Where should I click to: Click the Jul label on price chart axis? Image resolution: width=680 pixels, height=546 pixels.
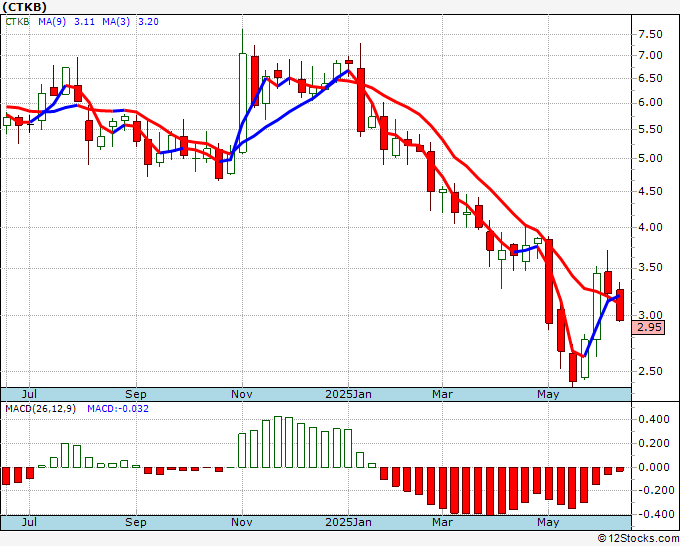click(x=29, y=394)
